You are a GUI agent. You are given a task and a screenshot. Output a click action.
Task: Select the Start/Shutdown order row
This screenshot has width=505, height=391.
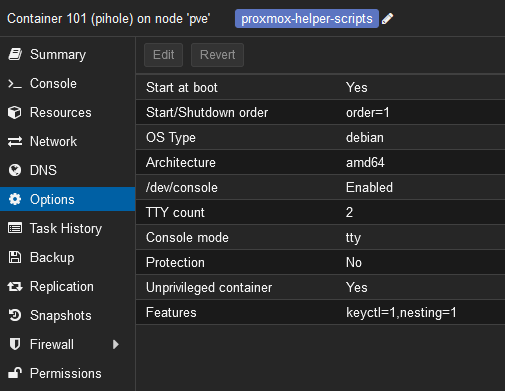point(321,112)
